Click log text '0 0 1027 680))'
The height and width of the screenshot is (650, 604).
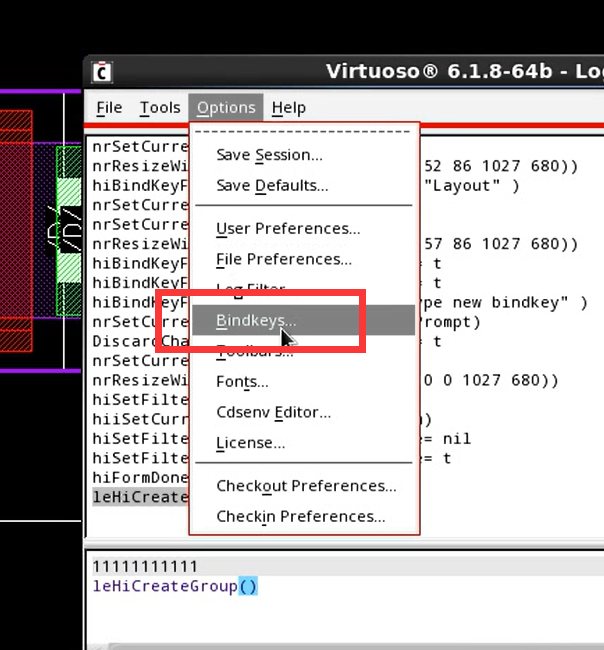491,380
